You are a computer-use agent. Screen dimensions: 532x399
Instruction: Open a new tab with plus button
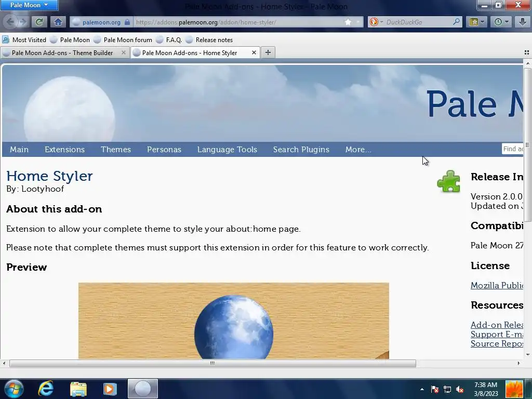pyautogui.click(x=268, y=52)
